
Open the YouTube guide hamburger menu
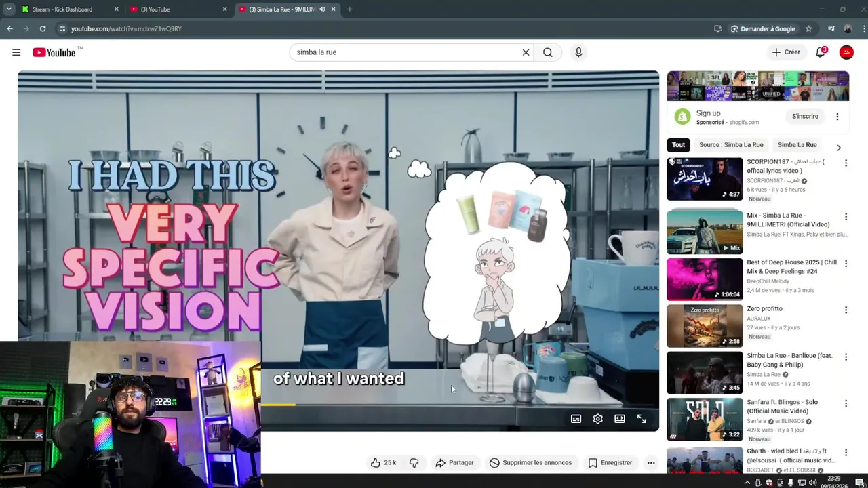click(16, 52)
